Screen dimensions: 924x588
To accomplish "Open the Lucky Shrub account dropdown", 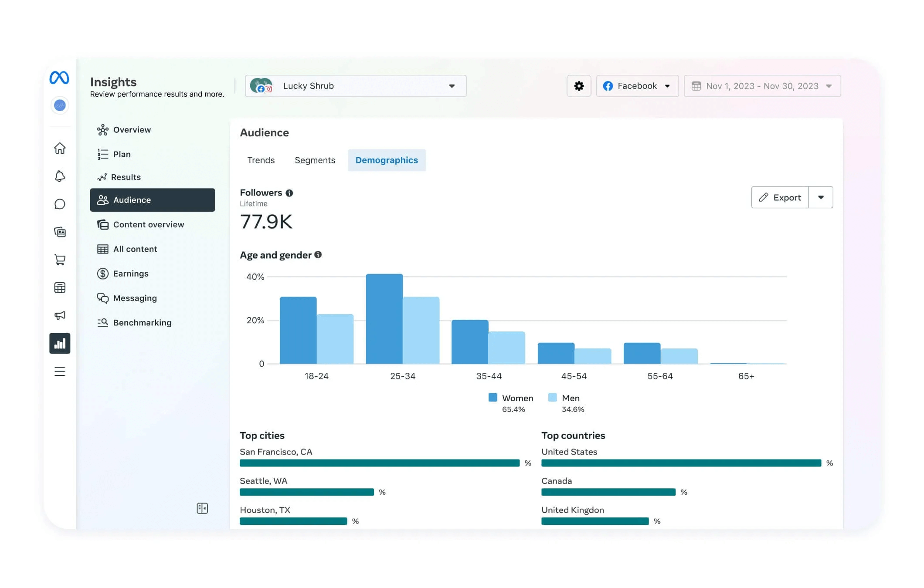I will pyautogui.click(x=452, y=86).
